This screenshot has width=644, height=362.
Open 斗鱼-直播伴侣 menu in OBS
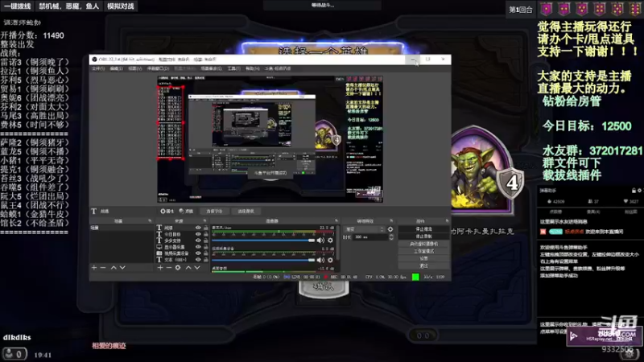point(278,68)
